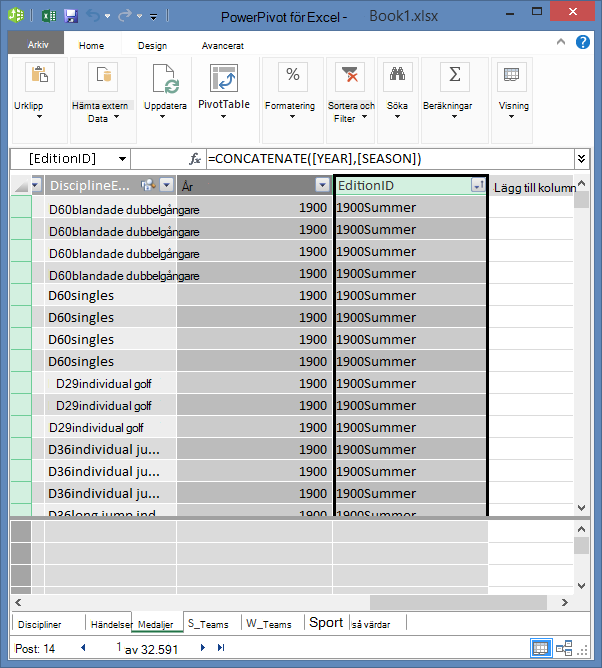
Task: Select first D36individual ju... cell
Action: point(110,449)
